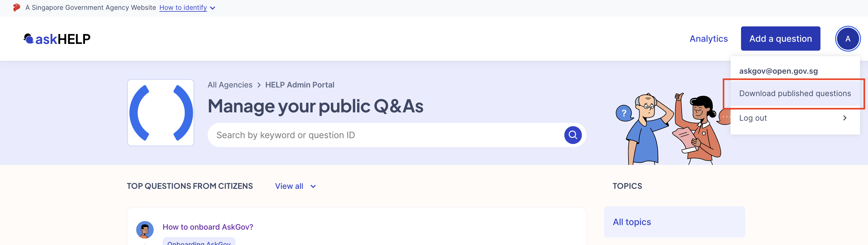Choose Log out from the account menu

[753, 118]
